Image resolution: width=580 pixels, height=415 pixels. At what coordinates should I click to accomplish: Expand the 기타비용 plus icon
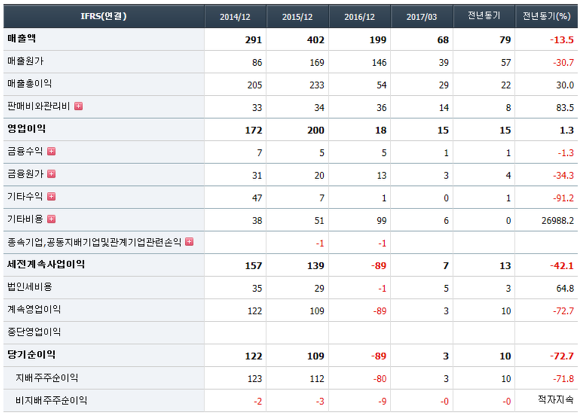tap(51, 219)
